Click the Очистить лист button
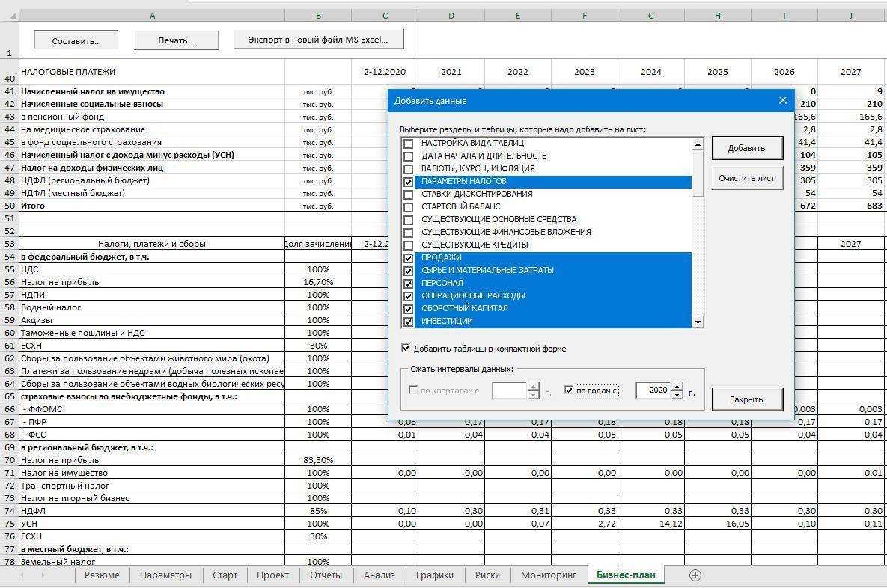 coord(747,178)
